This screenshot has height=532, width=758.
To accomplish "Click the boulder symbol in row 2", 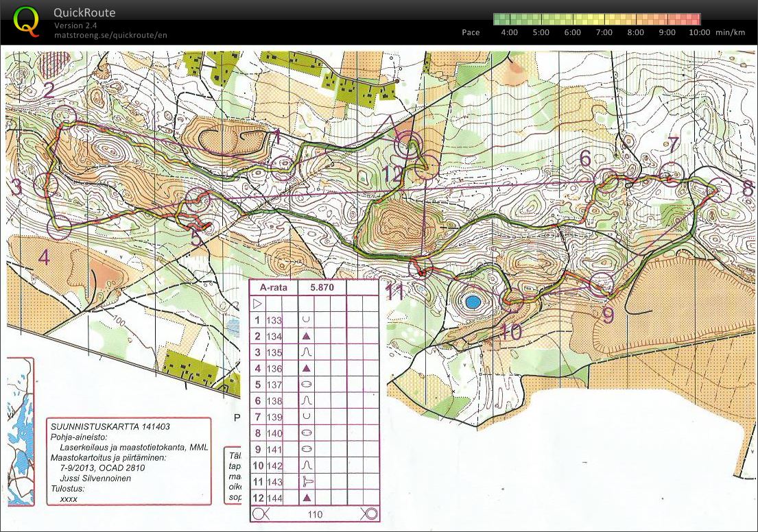I will pos(307,336).
